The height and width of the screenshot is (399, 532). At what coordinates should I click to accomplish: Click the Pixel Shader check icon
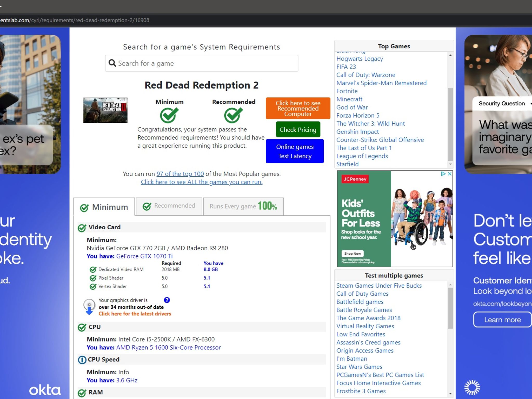click(93, 278)
